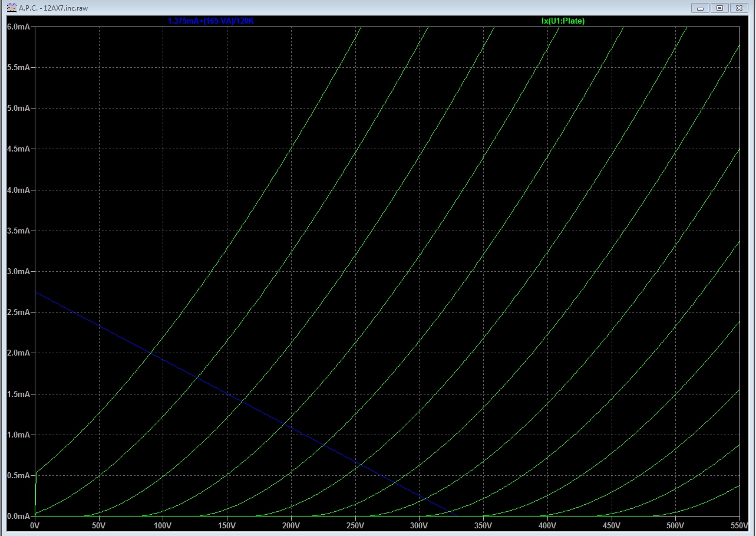This screenshot has width=756, height=536.
Task: Close the A.P.C. 12AX7 plot window
Action: click(x=738, y=8)
